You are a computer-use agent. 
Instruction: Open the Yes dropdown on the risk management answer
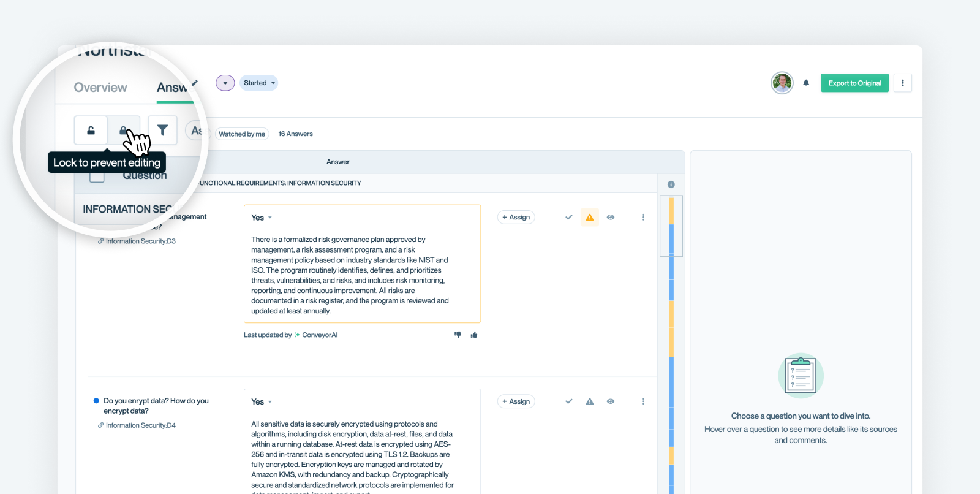click(262, 218)
